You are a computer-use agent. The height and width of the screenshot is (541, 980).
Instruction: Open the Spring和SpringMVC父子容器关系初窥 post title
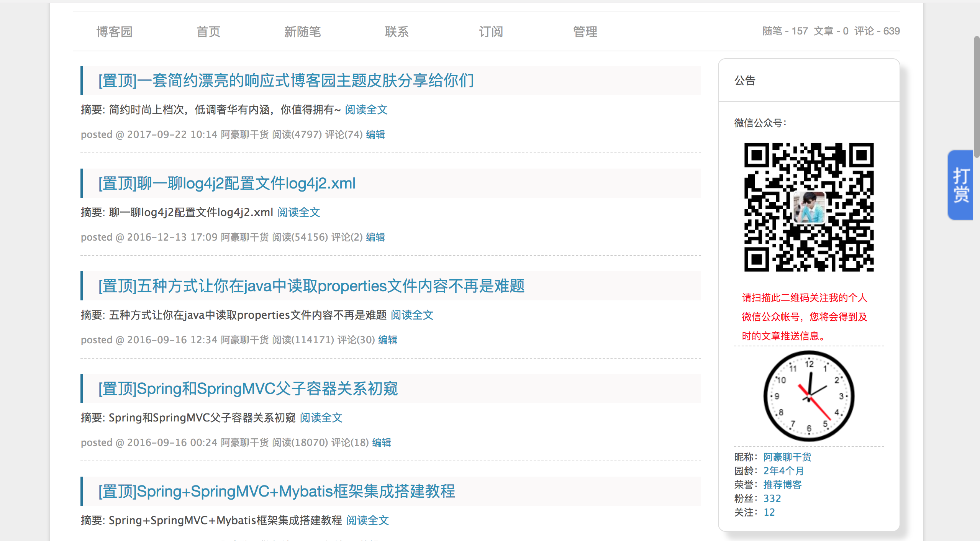pyautogui.click(x=248, y=389)
